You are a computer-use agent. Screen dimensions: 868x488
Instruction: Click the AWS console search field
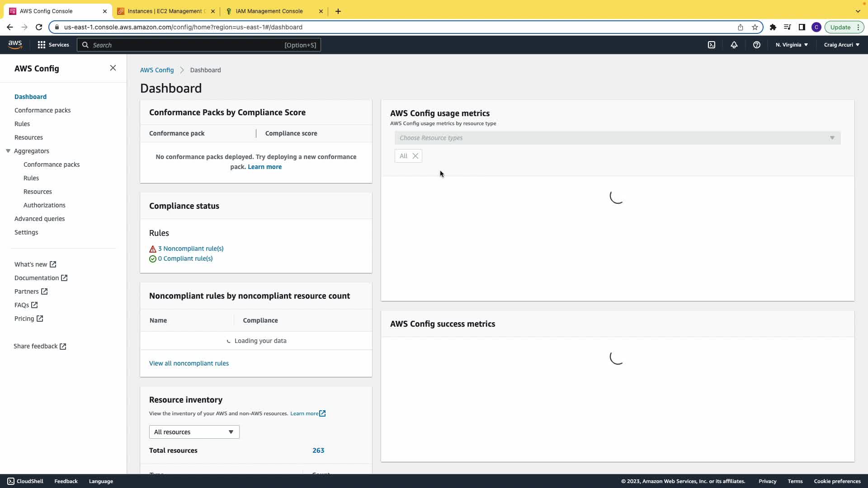(199, 45)
